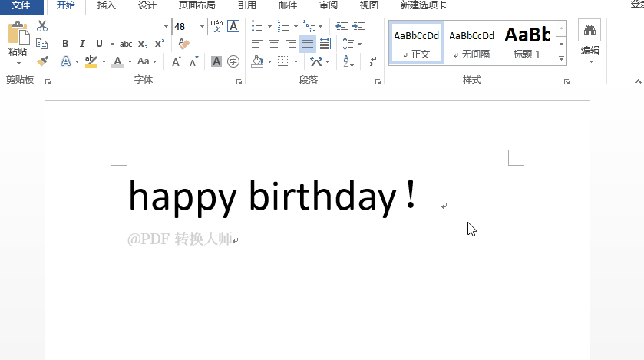This screenshot has width=644, height=360.
Task: Open the Sort A-Z tool
Action: (x=348, y=61)
